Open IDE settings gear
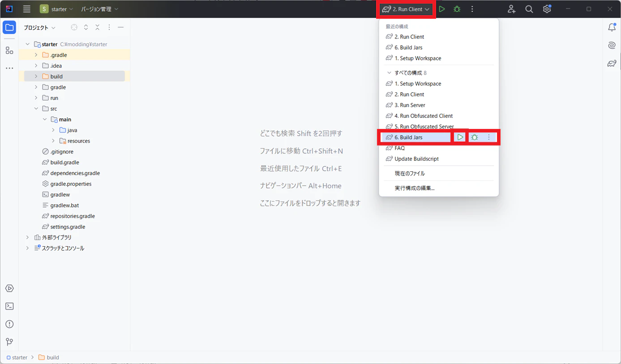 tap(547, 9)
